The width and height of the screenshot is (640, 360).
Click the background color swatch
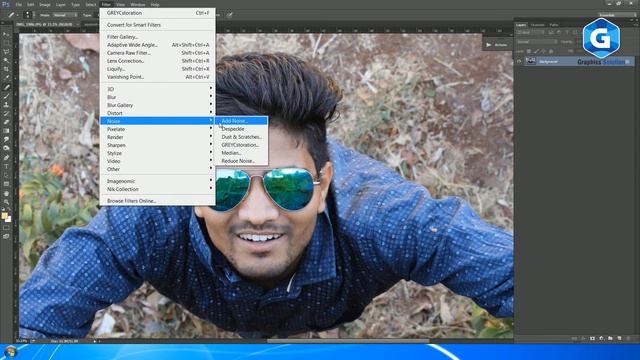[x=8, y=219]
